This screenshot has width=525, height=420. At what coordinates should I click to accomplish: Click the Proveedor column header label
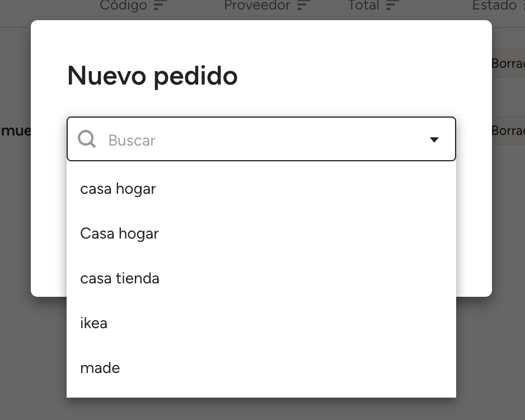257,6
